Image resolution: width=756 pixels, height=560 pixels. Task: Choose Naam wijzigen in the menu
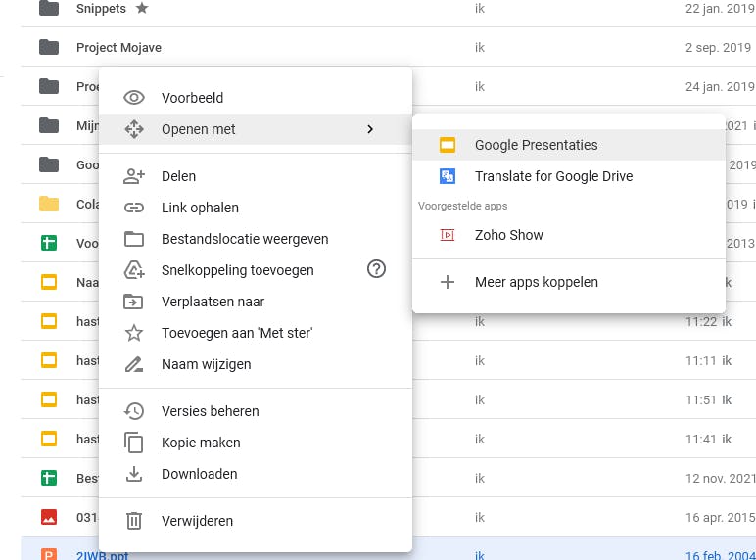click(x=206, y=364)
